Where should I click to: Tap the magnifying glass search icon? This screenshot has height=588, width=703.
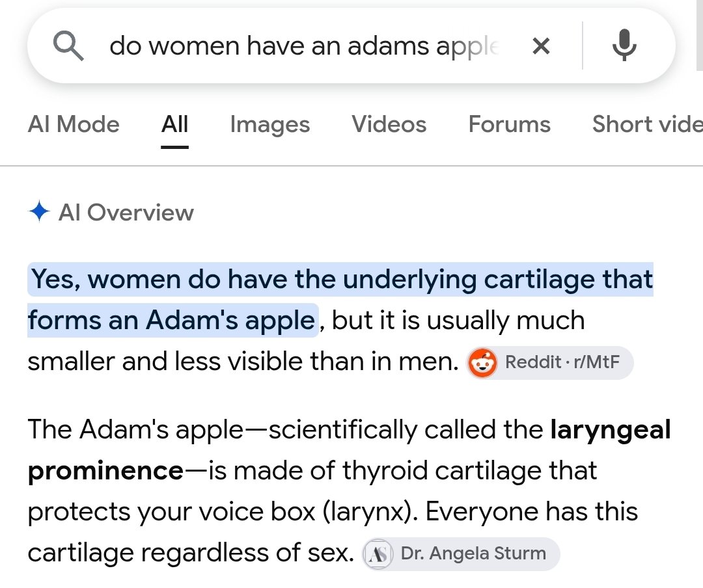point(68,46)
